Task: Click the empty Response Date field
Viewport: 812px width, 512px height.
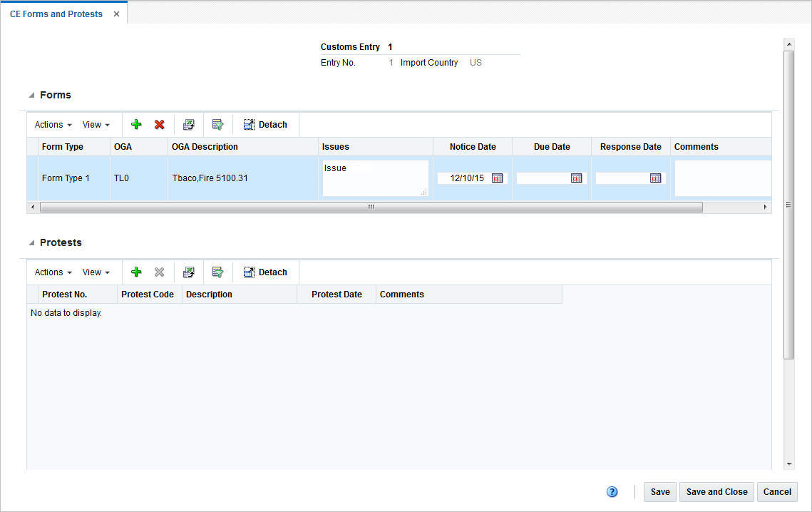Action: pos(622,178)
